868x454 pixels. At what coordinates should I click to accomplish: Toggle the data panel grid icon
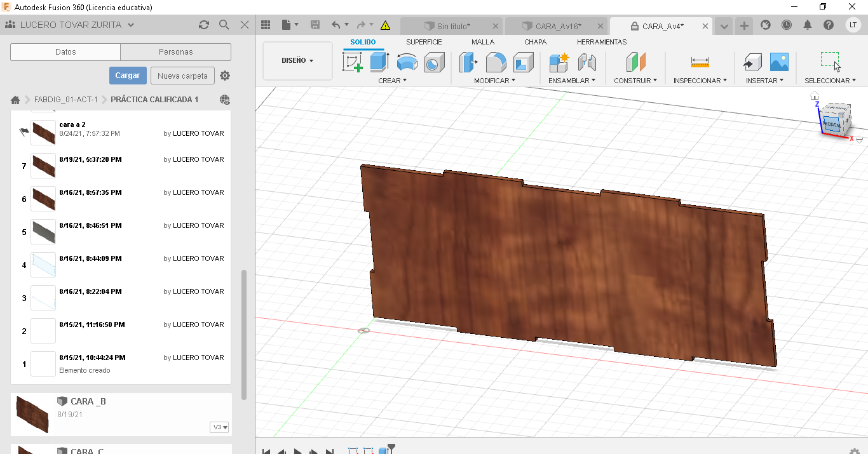click(266, 25)
